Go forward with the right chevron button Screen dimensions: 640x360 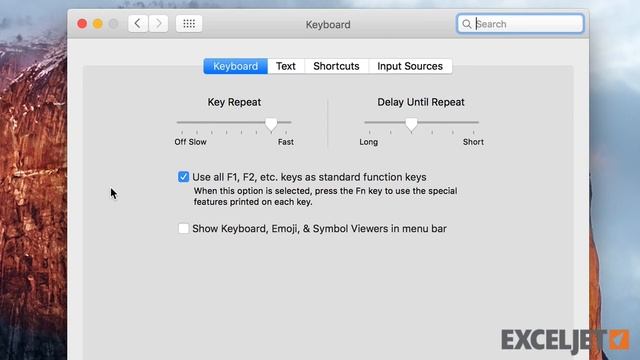(x=158, y=24)
